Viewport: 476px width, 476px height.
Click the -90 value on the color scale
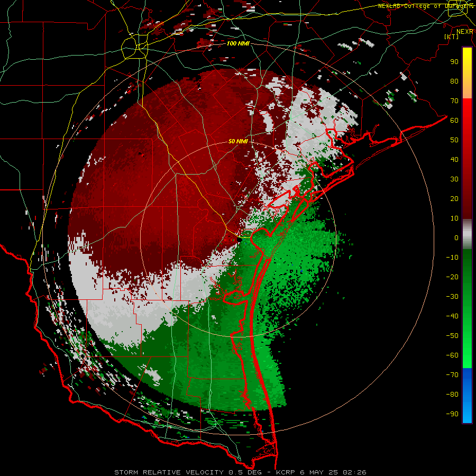pyautogui.click(x=452, y=414)
